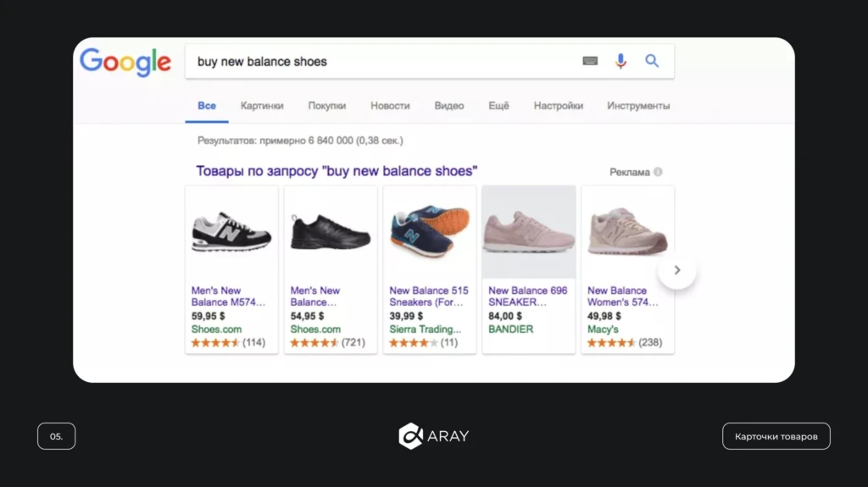Click the info icon next to Реклама
Image resolution: width=868 pixels, height=487 pixels.
658,172
